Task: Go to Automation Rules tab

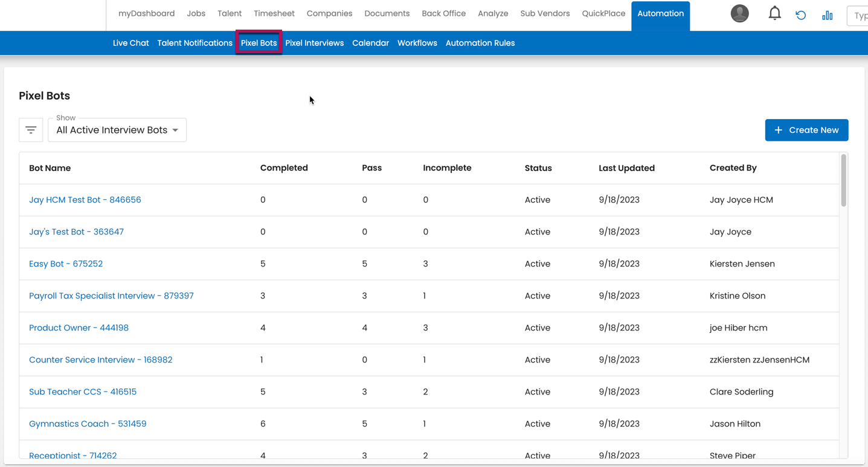Action: pyautogui.click(x=480, y=43)
